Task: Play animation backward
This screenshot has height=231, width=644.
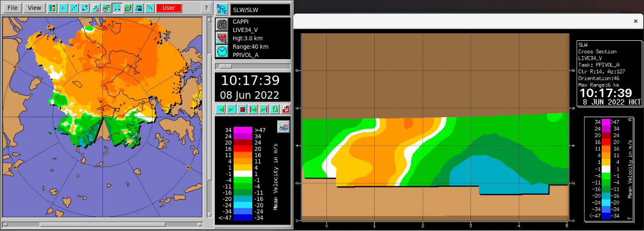Action: tap(220, 109)
